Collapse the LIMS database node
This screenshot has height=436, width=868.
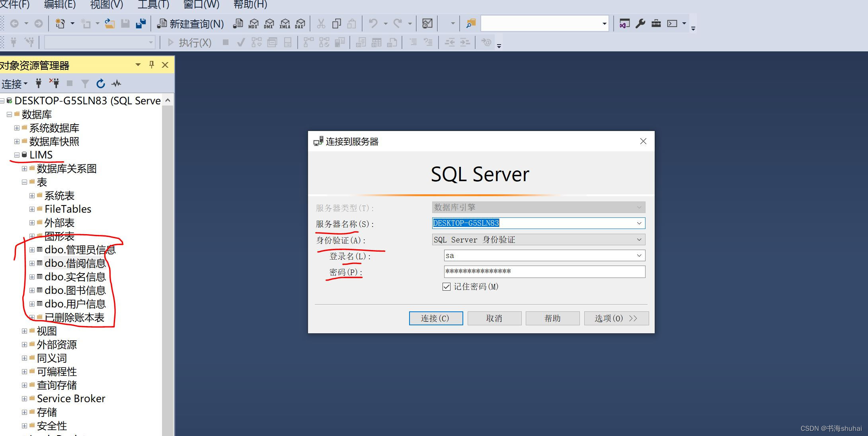click(x=16, y=155)
